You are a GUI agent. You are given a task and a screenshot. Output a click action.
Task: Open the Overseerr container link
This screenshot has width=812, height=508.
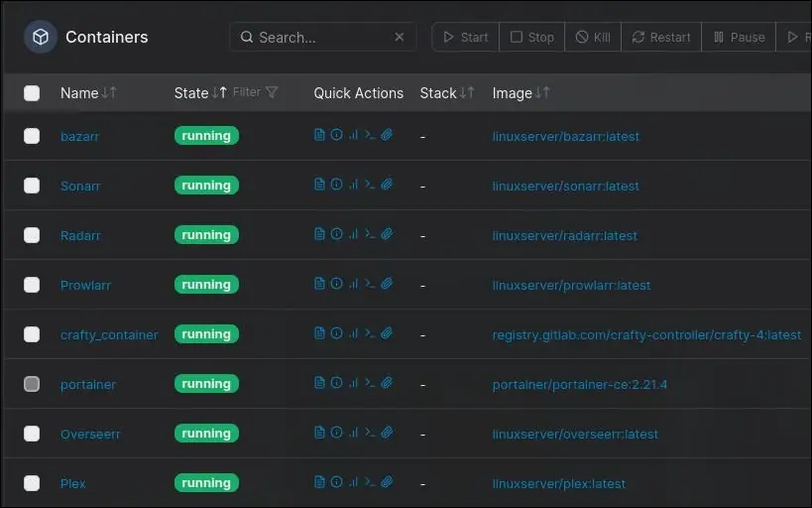click(90, 434)
